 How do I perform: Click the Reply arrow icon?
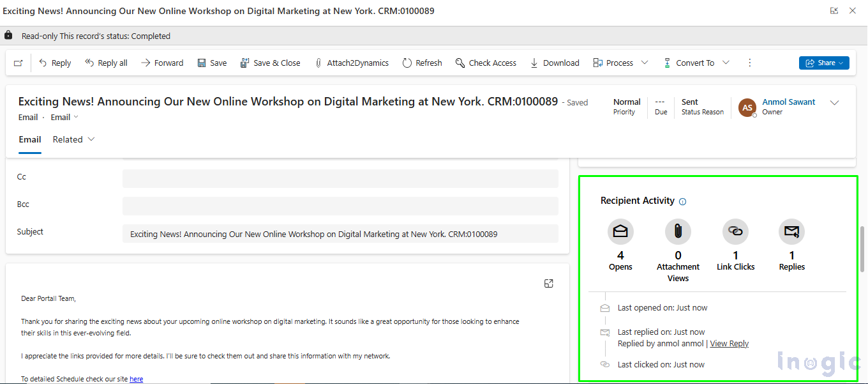tap(43, 63)
